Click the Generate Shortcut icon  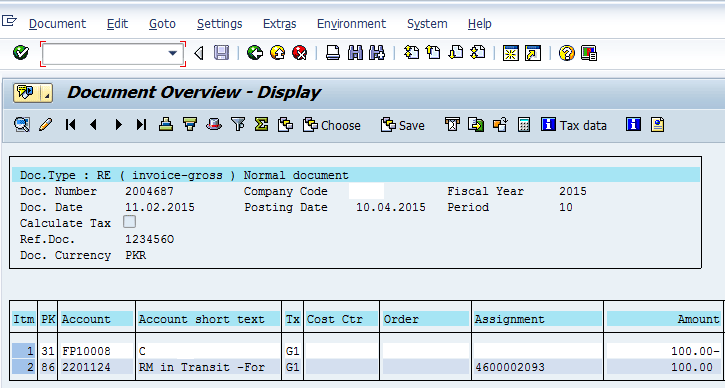tap(533, 53)
